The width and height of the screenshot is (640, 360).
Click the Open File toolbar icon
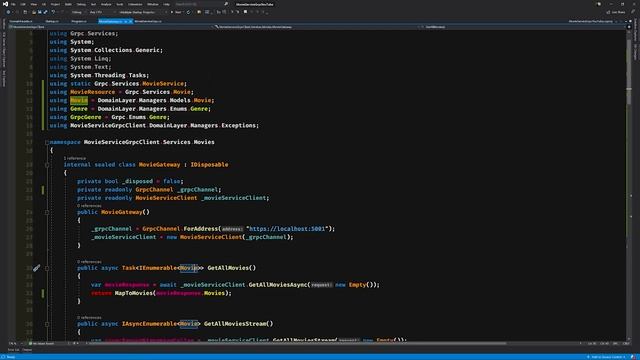(34, 12)
